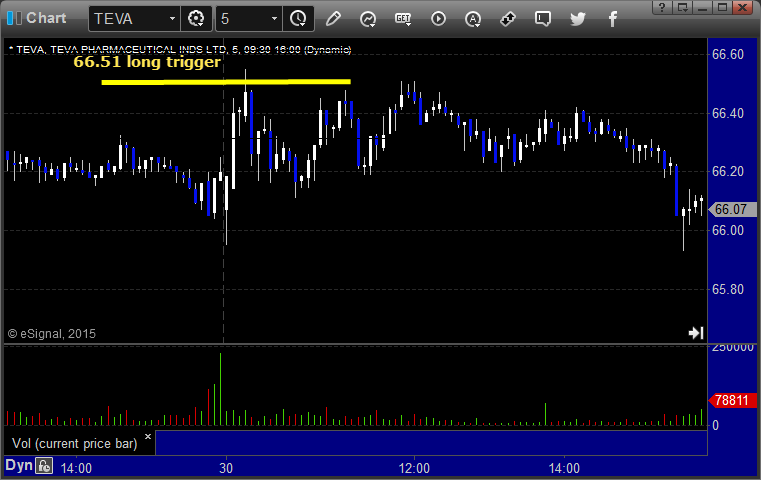Share chart via Twitter icon
This screenshot has height=480, width=761.
tap(578, 19)
